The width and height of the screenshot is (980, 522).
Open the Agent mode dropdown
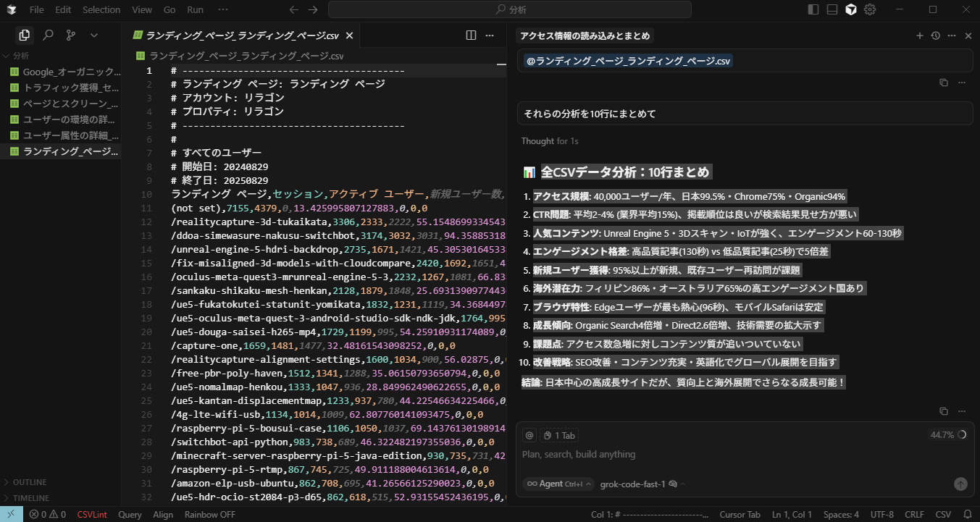pyautogui.click(x=559, y=484)
